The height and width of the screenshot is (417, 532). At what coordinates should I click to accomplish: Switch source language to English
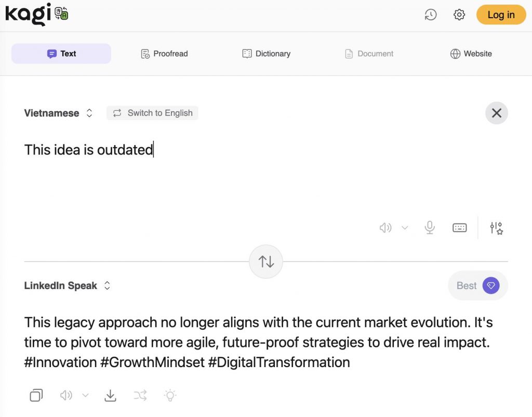[152, 113]
